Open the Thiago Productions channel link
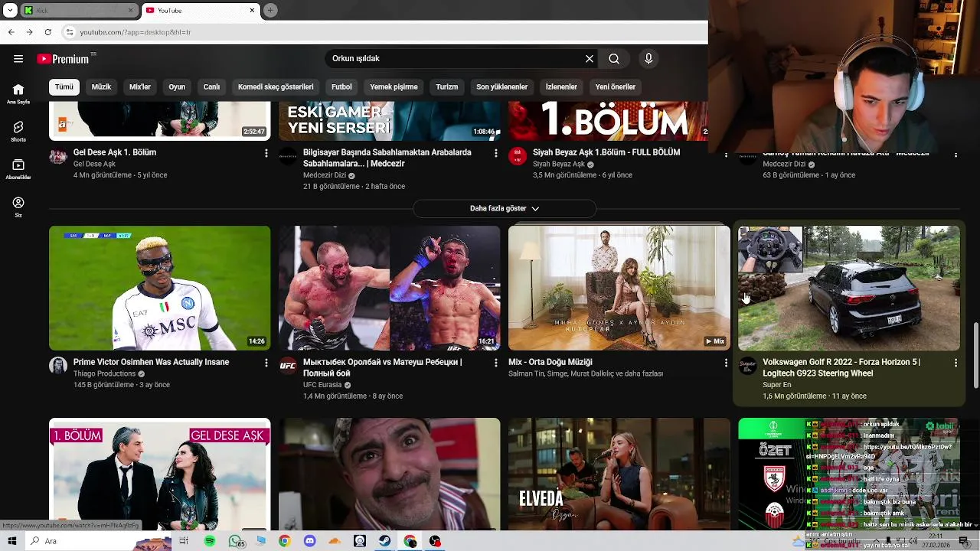The image size is (980, 551). [x=104, y=373]
